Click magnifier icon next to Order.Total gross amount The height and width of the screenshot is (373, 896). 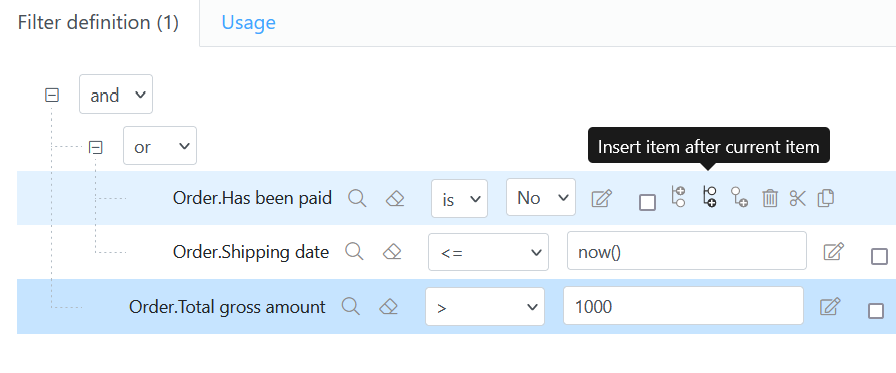pyautogui.click(x=351, y=307)
